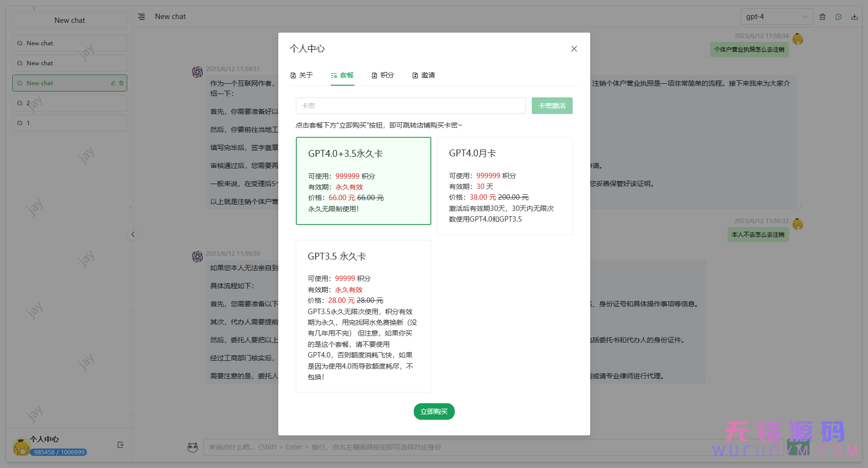Open chat history via green clock icon
The image size is (868, 468).
[x=838, y=16]
